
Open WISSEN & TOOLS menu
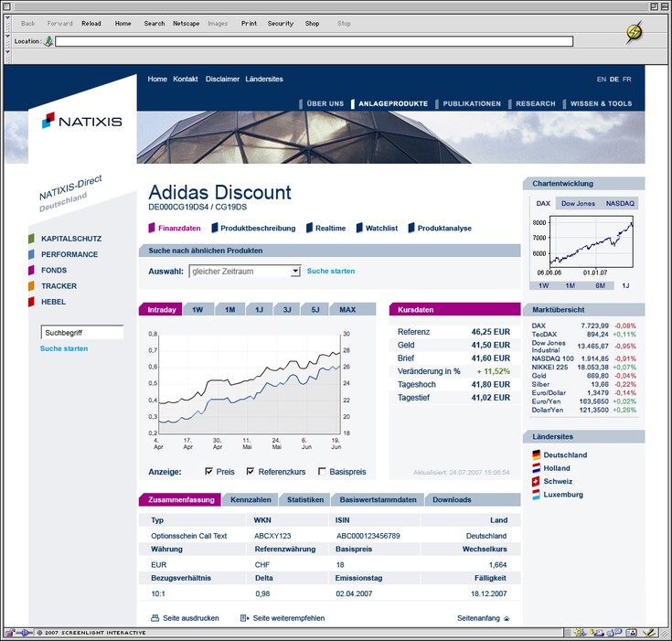[x=601, y=103]
